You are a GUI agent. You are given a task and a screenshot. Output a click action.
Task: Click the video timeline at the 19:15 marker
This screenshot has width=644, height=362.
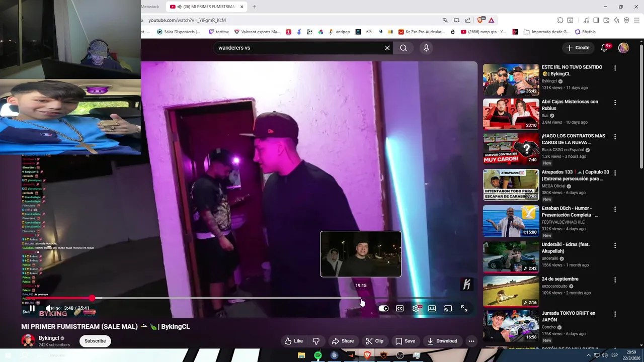(x=361, y=298)
